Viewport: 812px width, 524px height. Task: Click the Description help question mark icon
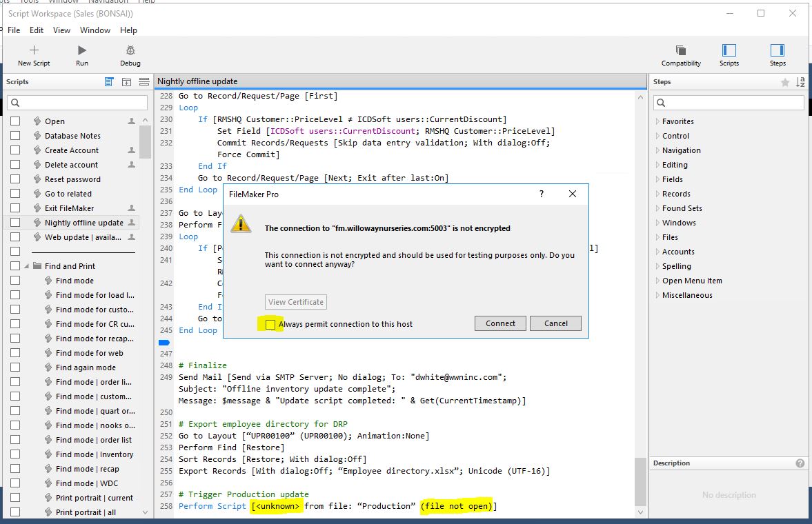(x=800, y=463)
